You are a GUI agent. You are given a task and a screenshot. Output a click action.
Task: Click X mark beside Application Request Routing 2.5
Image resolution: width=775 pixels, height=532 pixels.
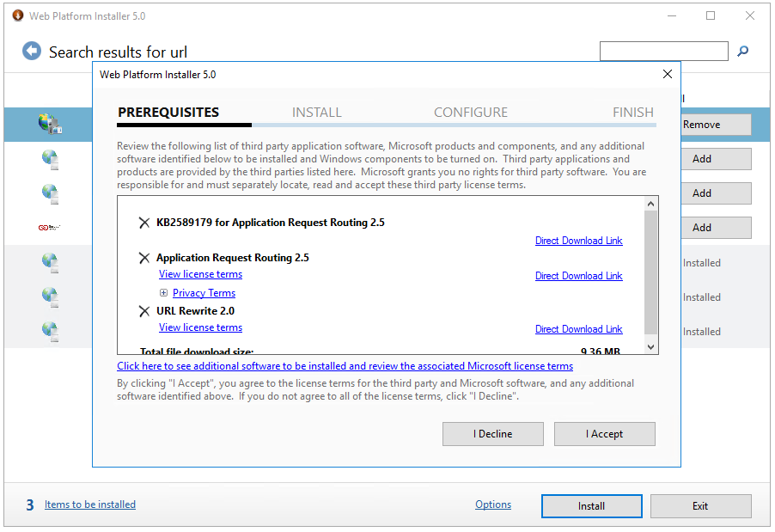(x=144, y=258)
